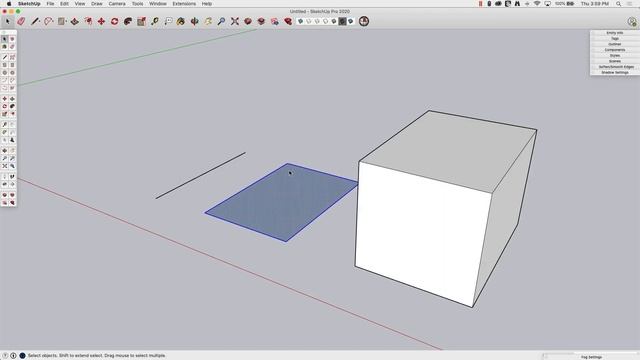Click Zoom Extents in left palette

pos(4,166)
